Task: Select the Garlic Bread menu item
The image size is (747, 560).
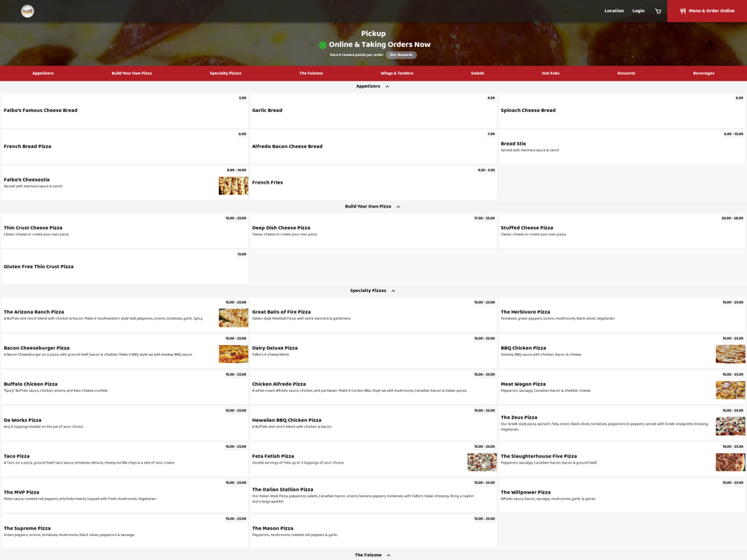Action: pos(373,111)
